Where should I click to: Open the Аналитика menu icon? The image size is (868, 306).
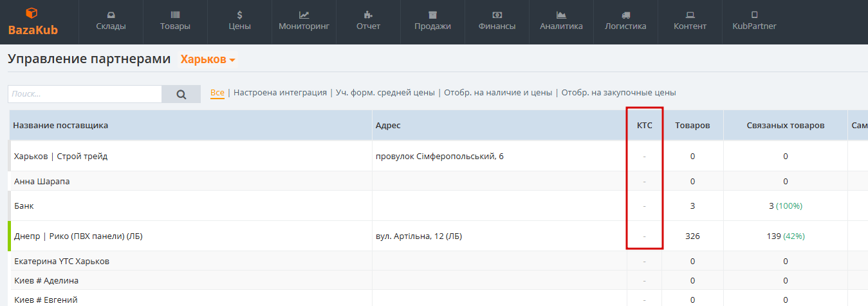(561, 15)
